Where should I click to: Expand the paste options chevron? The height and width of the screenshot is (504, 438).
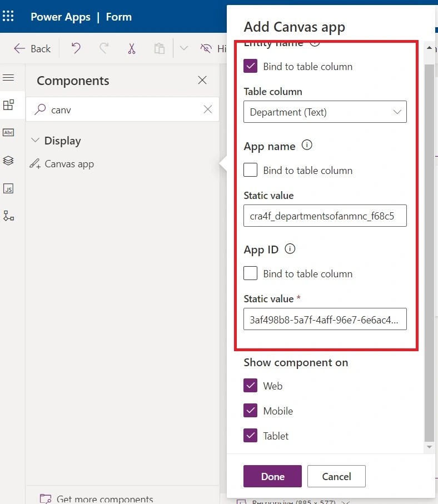(184, 48)
